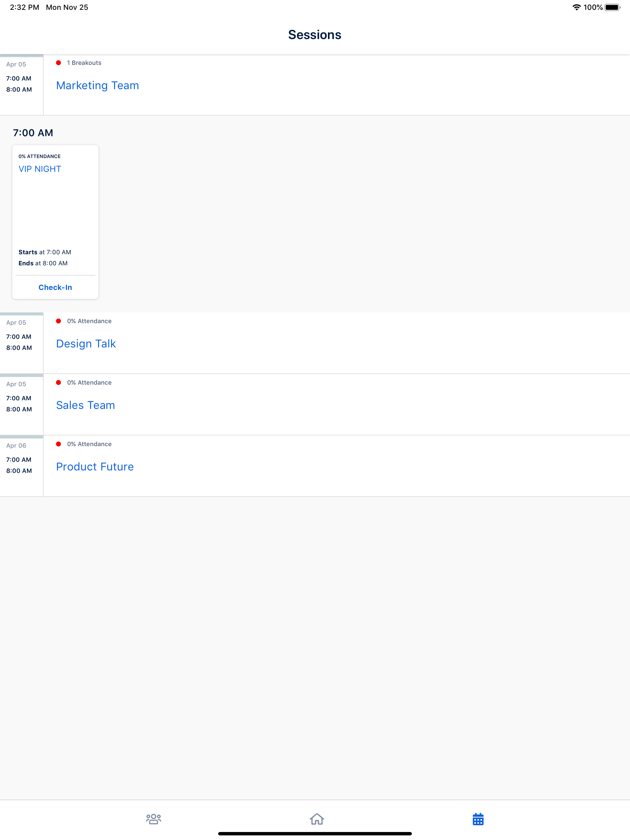
Task: Check the Wi-Fi status icon
Action: (576, 7)
